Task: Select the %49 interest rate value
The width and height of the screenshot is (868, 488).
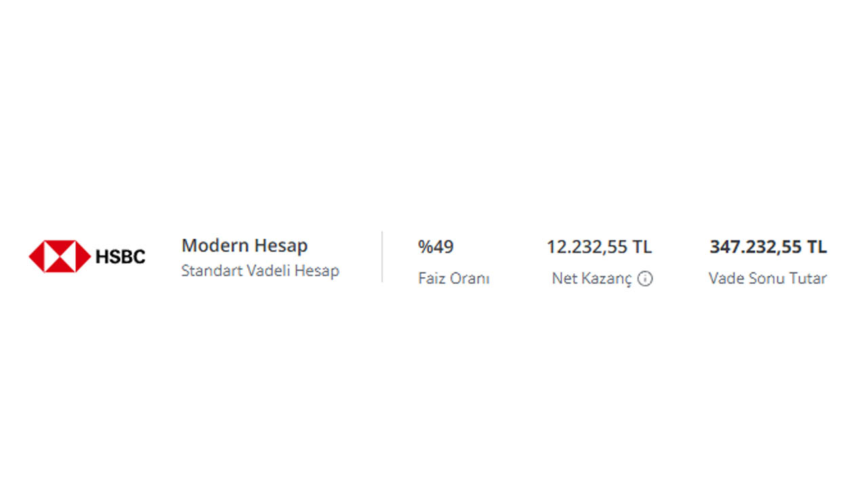Action: 436,247
